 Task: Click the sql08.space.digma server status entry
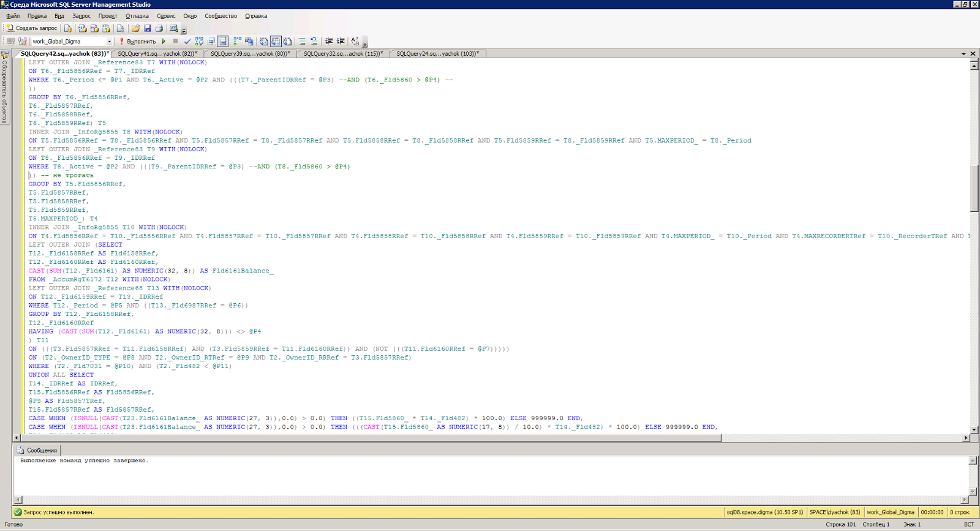764,512
